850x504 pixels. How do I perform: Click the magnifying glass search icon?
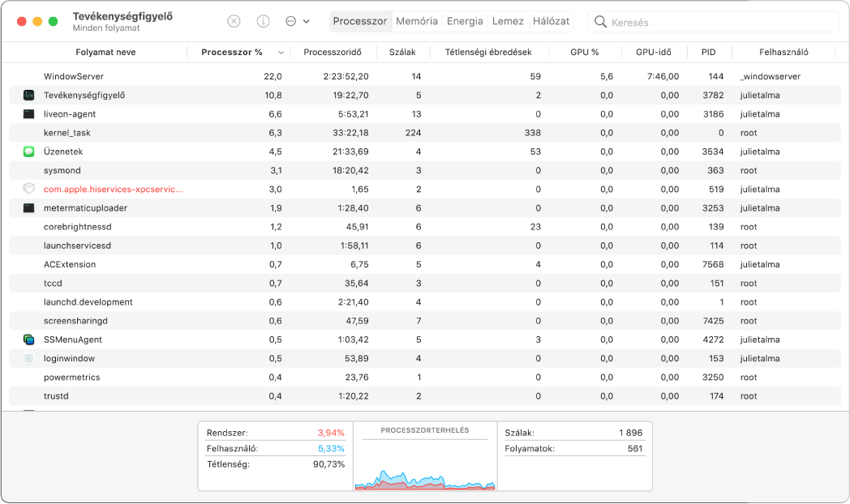click(x=600, y=22)
